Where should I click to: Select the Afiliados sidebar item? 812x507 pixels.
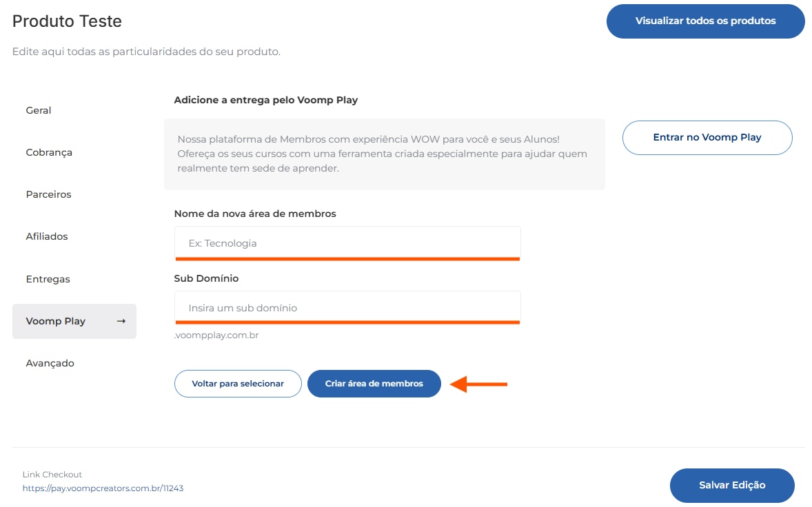(47, 236)
